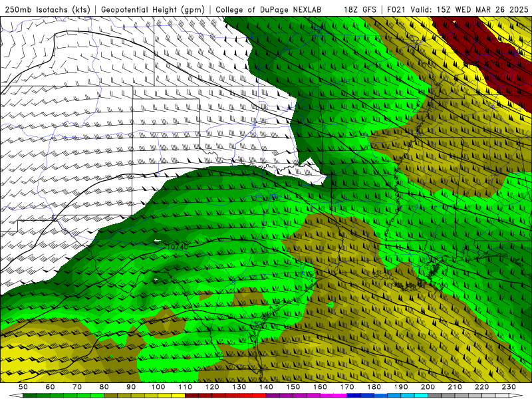Click the bright yellow colorbar swatch below 110
Screen dimensions: 532x399
(x=178, y=396)
